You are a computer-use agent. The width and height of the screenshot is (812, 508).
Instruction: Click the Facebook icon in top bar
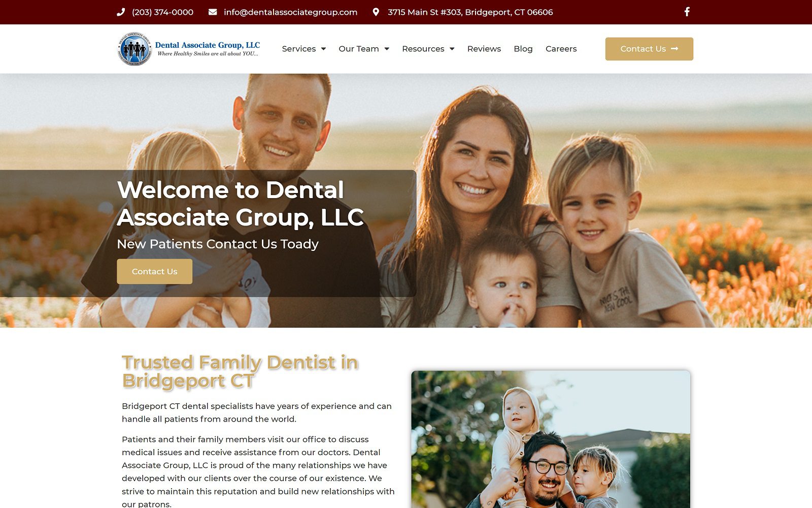(687, 12)
